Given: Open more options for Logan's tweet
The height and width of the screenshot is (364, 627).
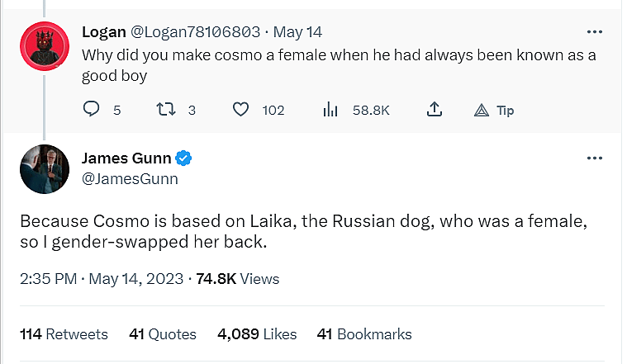Looking at the screenshot, I should [594, 32].
